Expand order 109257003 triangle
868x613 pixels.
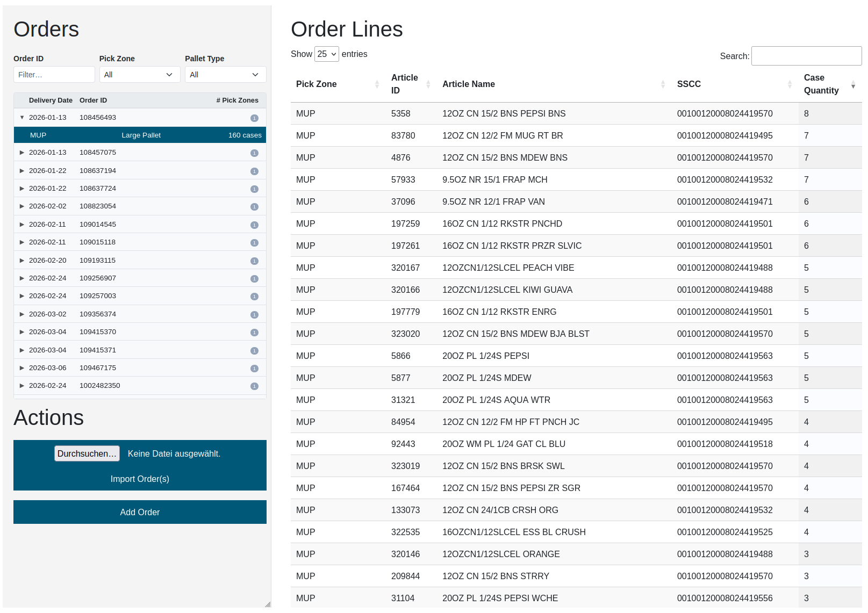pyautogui.click(x=22, y=296)
